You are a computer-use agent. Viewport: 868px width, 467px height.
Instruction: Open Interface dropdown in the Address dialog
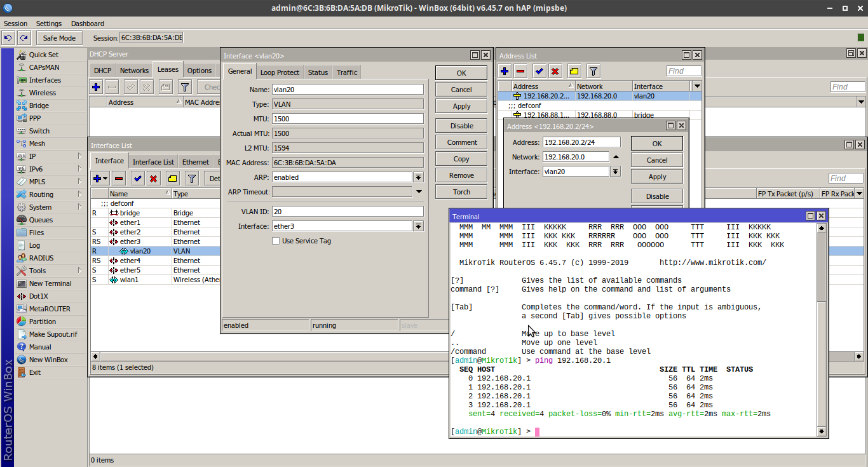click(615, 172)
